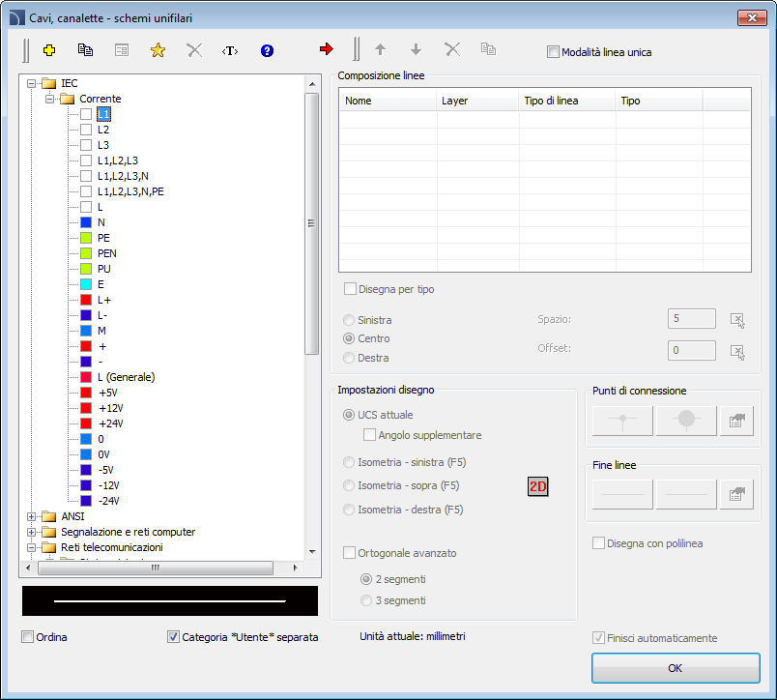Collapse the Corrente tree node
The height and width of the screenshot is (700, 777).
pos(49,99)
